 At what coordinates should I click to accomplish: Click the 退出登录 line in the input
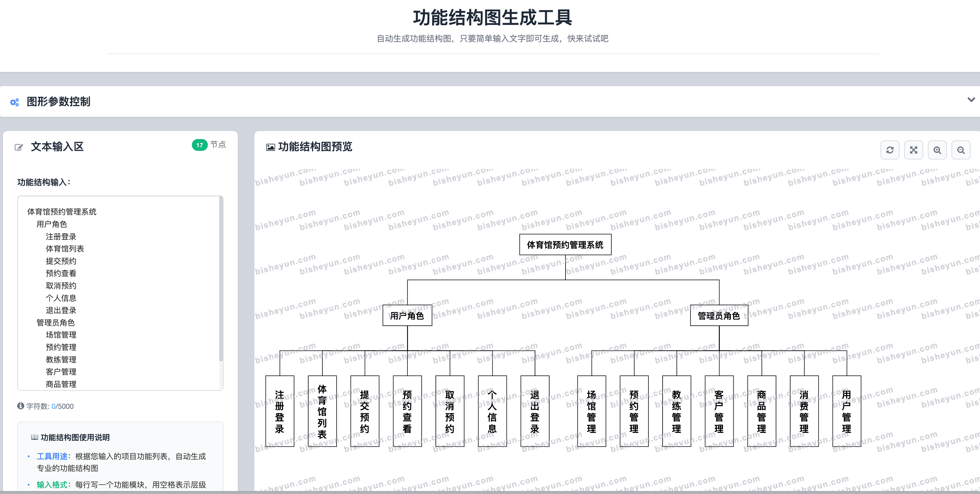coord(61,310)
